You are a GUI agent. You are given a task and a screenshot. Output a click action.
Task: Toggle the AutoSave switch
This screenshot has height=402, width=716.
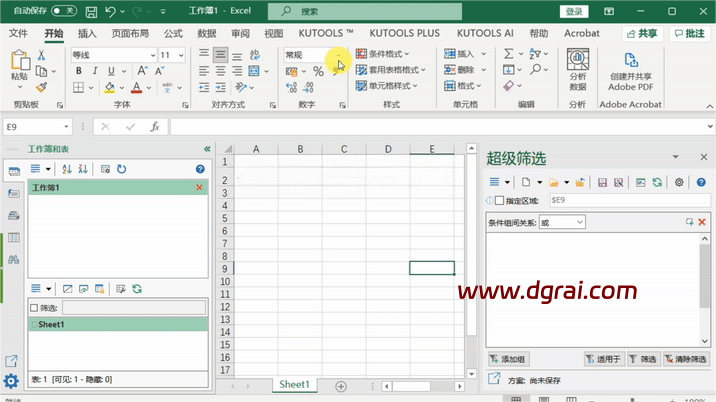(x=64, y=11)
